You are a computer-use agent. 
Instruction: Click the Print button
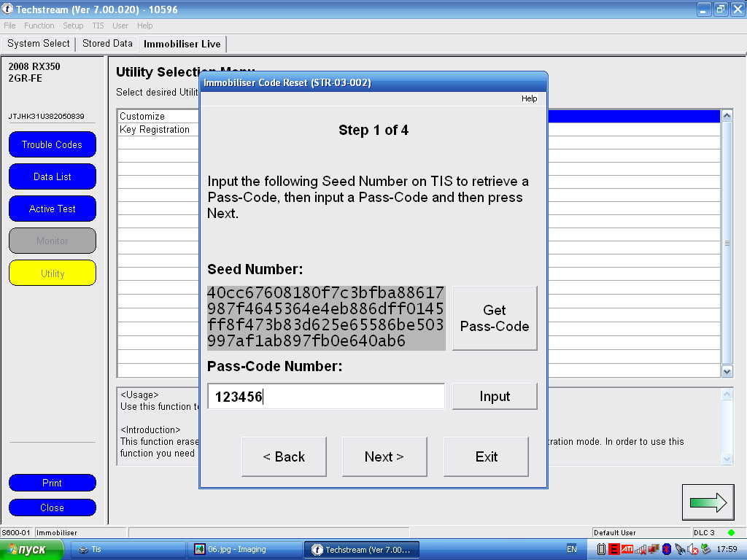[x=52, y=483]
